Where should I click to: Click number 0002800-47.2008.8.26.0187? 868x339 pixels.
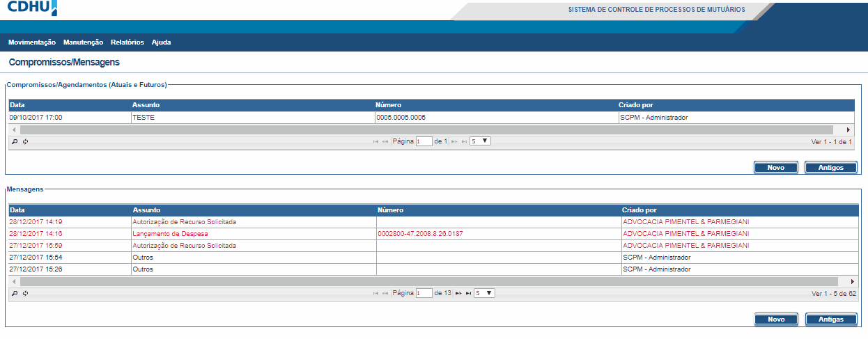tap(420, 234)
